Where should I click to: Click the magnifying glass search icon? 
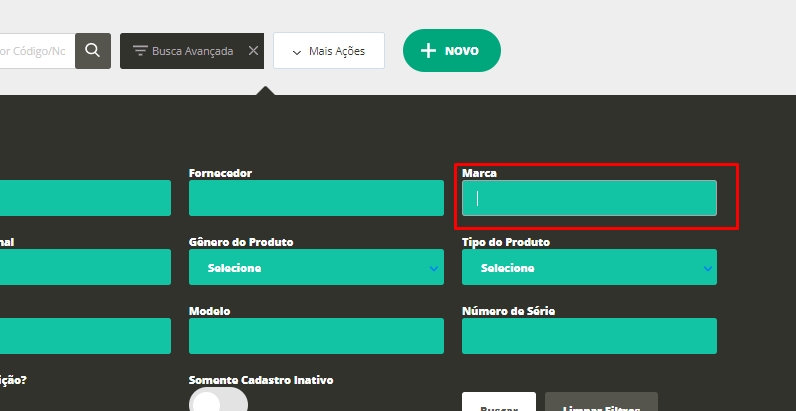click(93, 50)
